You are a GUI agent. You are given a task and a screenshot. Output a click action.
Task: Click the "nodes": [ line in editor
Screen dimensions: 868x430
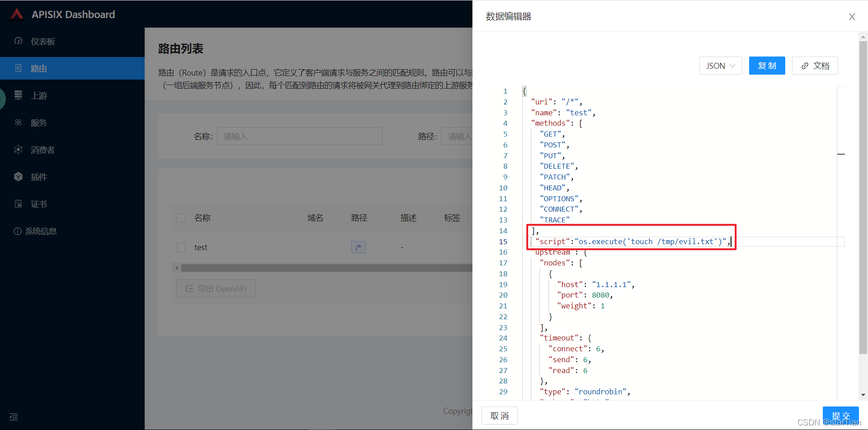pyautogui.click(x=561, y=263)
